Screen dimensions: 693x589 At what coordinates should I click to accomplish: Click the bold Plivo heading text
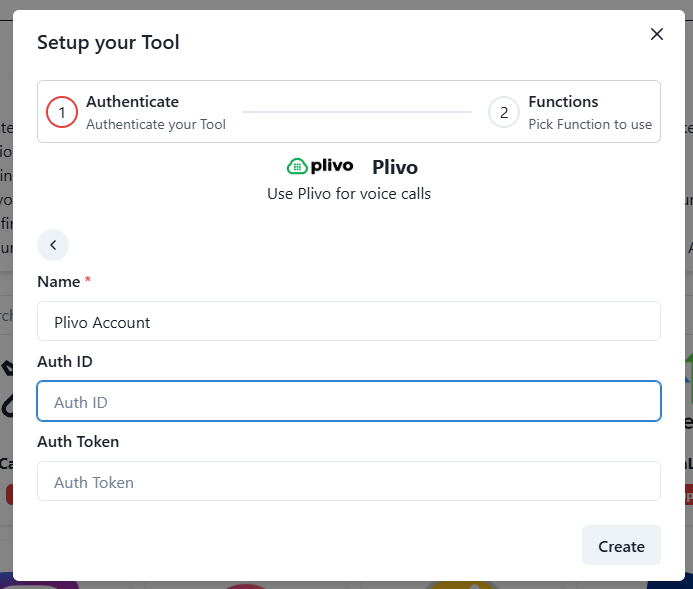(x=395, y=167)
